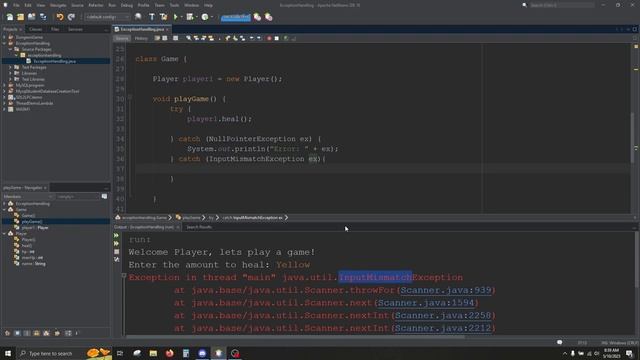
Task: Select playGame() in the Navigator
Action: [32, 222]
